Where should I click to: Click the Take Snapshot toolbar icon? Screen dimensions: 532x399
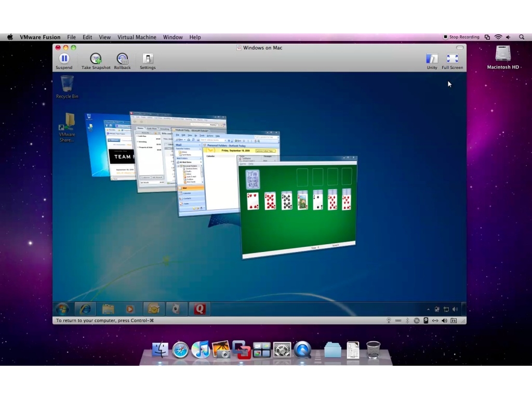96,61
